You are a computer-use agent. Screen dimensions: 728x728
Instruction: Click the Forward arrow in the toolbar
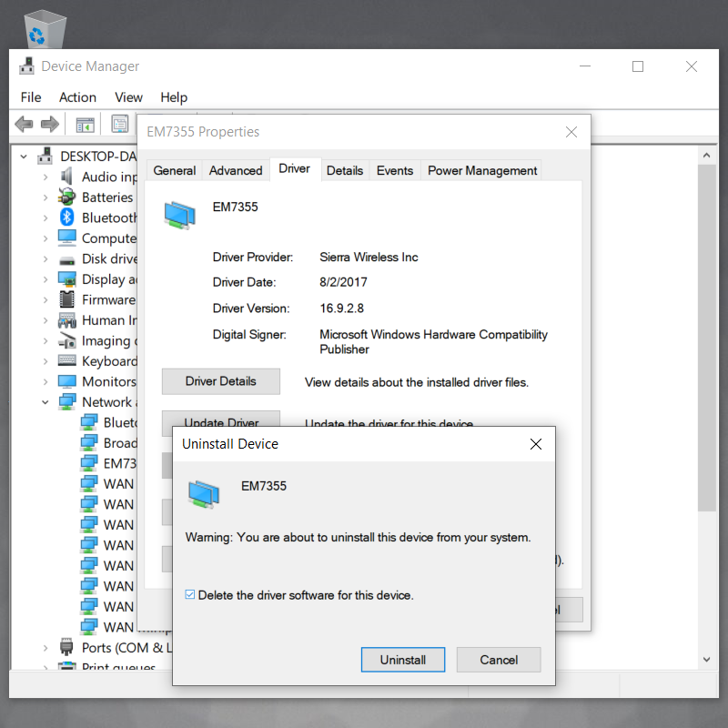pos(50,124)
